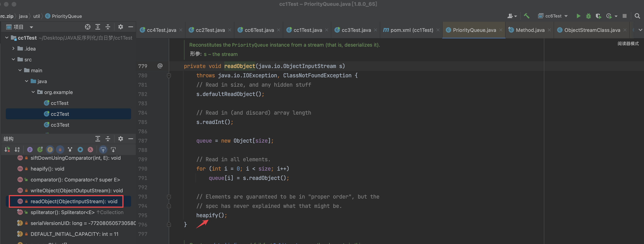This screenshot has width=644, height=244.
Task: Collapse the src folder
Action: pyautogui.click(x=14, y=59)
